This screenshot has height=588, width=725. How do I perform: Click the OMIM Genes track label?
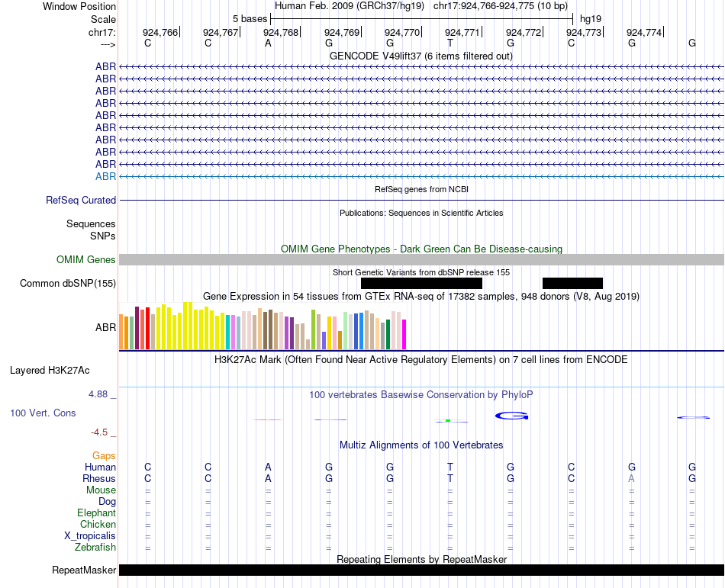click(x=86, y=259)
